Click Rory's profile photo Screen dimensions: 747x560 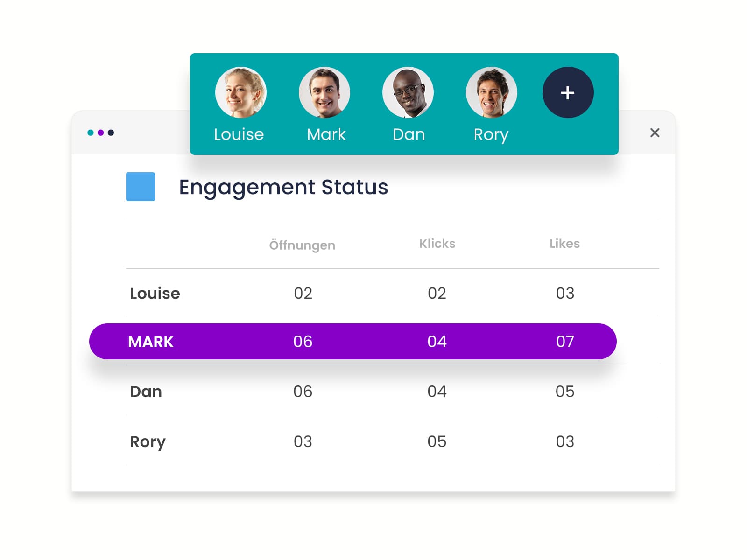click(x=491, y=92)
